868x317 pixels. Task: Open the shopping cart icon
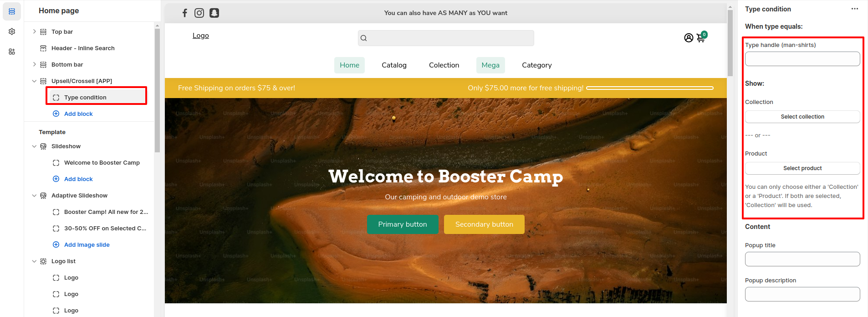click(701, 37)
